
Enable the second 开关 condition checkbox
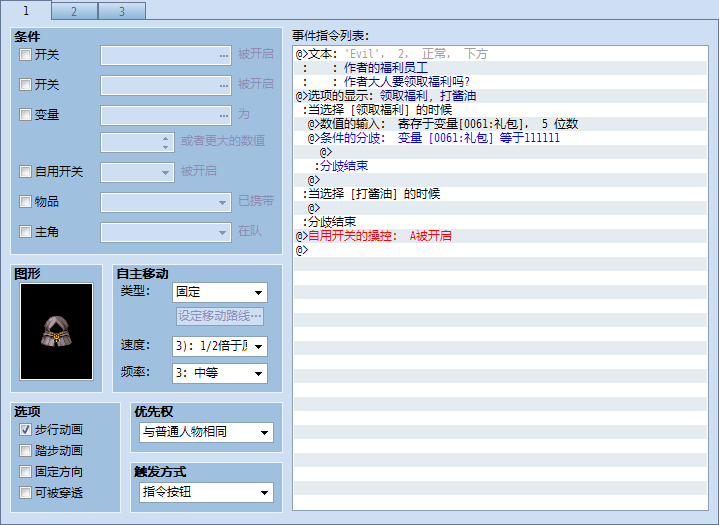click(x=25, y=85)
